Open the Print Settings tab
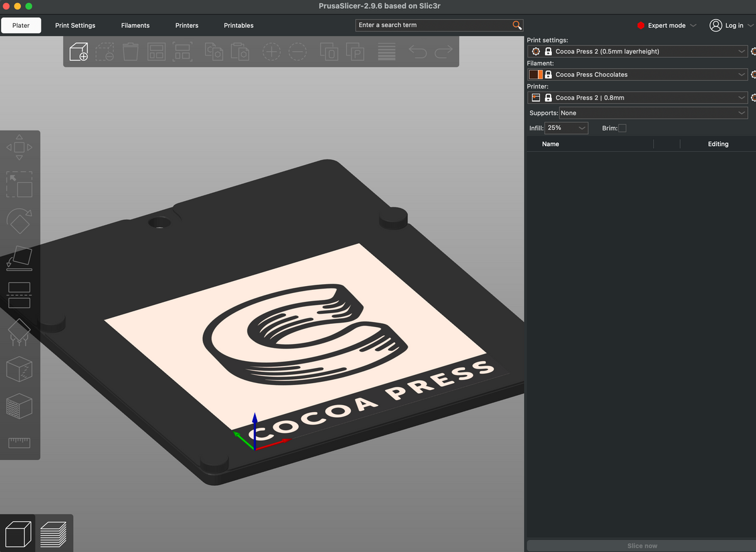756x552 pixels. (x=75, y=25)
